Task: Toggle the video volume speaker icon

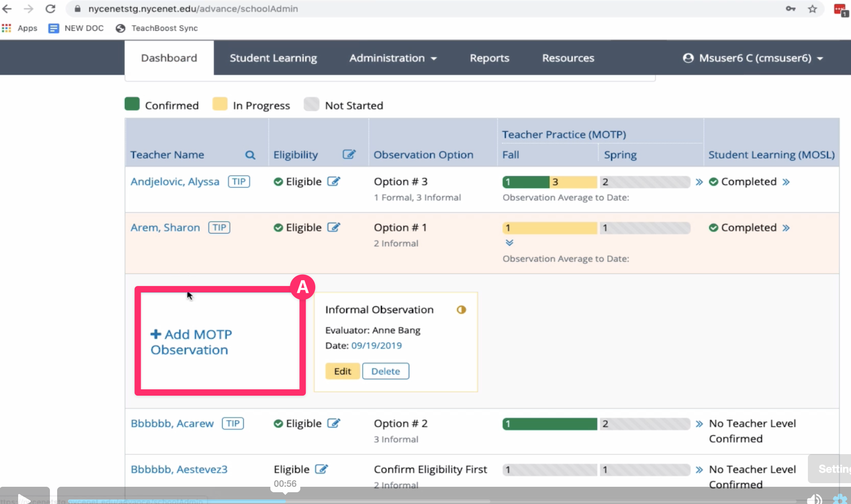Action: [814, 499]
